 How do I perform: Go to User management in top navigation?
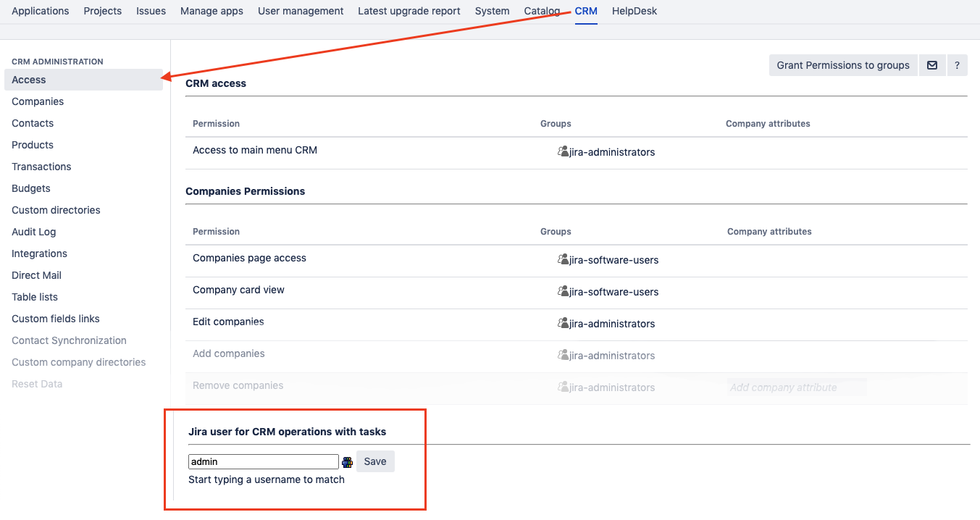pyautogui.click(x=301, y=11)
